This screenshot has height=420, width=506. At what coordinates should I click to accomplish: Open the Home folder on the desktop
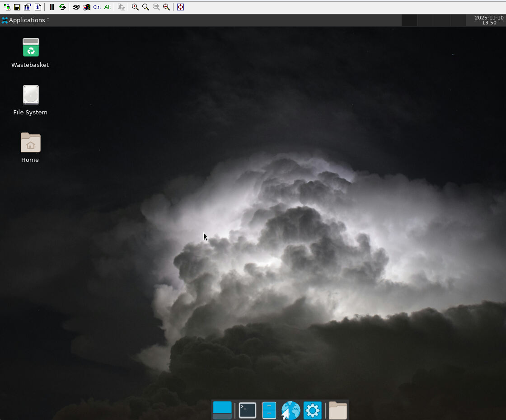[30, 144]
